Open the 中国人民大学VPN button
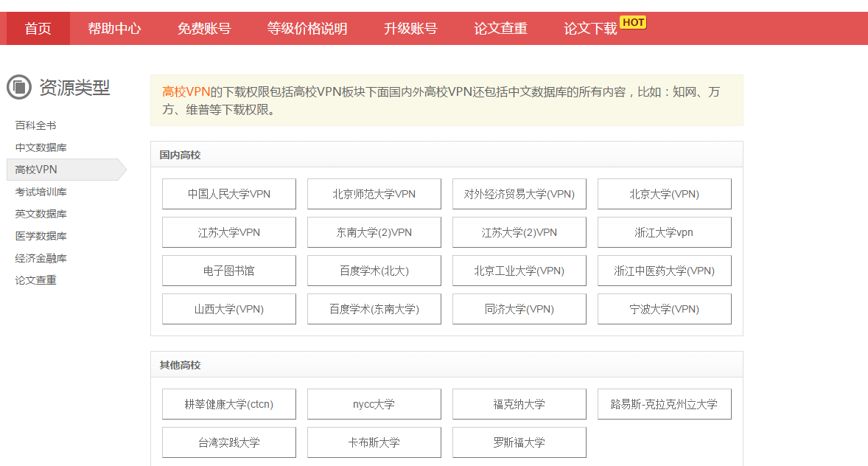The image size is (868, 466). click(229, 194)
